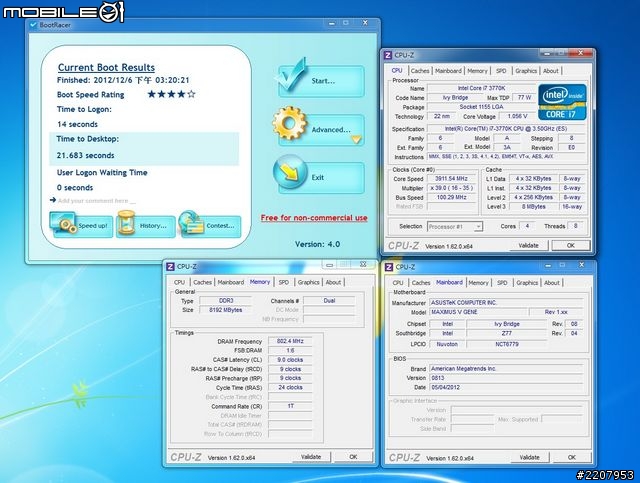Click the Intel Core i7 badge
Viewport: 640px width, 483px height.
562,102
